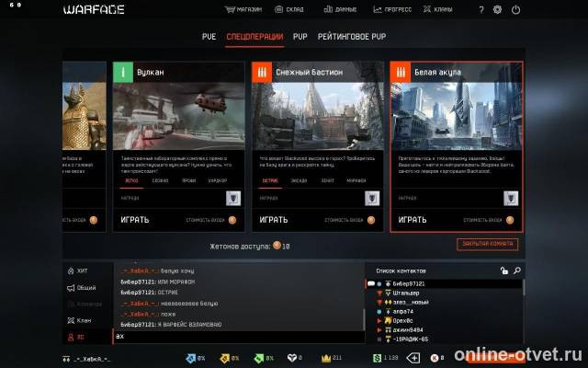Click the crown icon showing 211
Image resolution: width=588 pixels, height=368 pixels.
(x=326, y=358)
